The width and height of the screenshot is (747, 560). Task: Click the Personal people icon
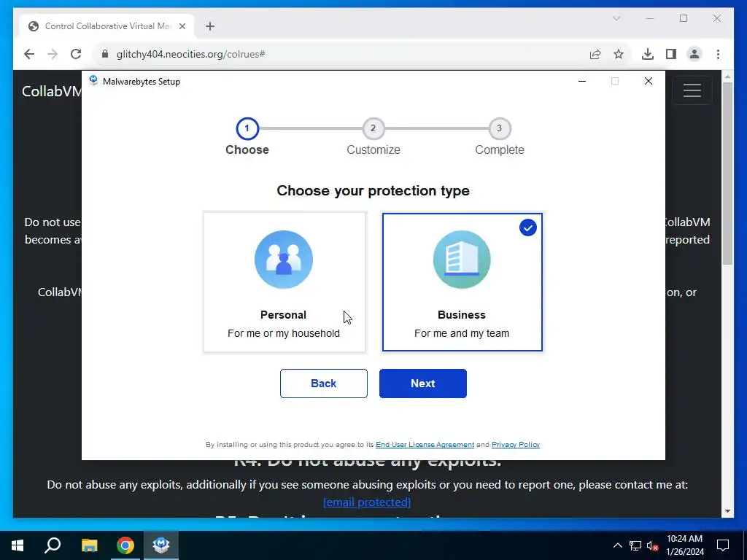click(x=284, y=260)
